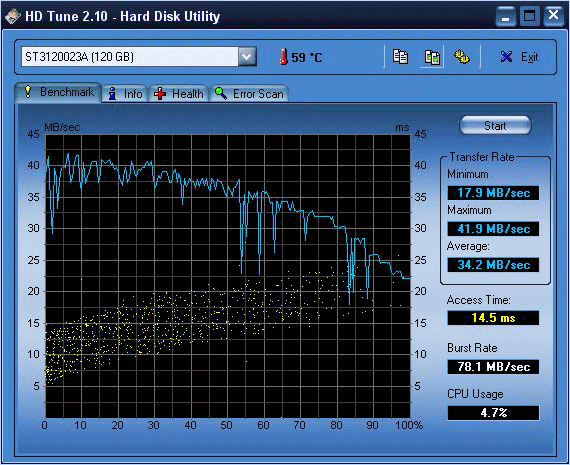This screenshot has width=570, height=465.
Task: Click the copy screenshot to clipboard icon
Action: [432, 57]
